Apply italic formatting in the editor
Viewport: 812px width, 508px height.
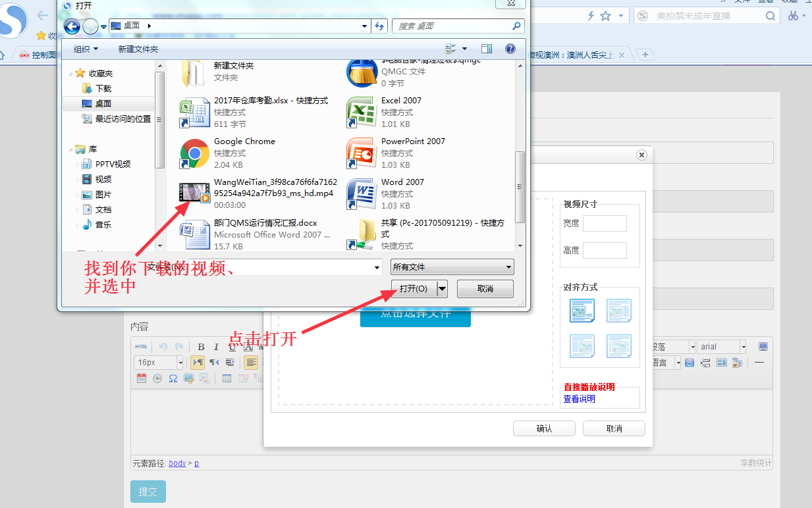(216, 347)
